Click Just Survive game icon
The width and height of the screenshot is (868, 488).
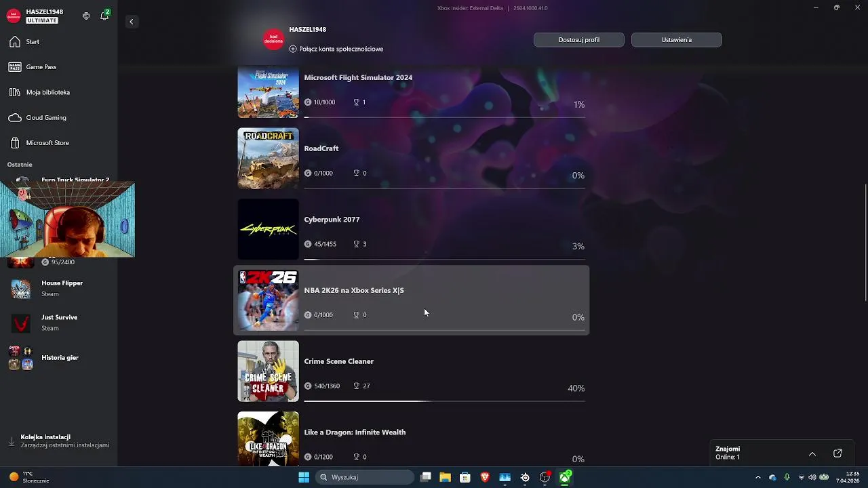pyautogui.click(x=20, y=323)
